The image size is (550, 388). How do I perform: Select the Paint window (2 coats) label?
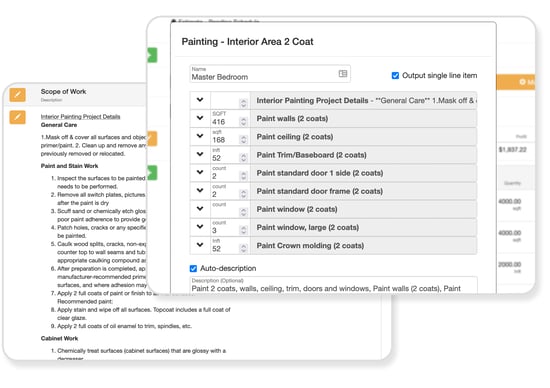pos(297,209)
